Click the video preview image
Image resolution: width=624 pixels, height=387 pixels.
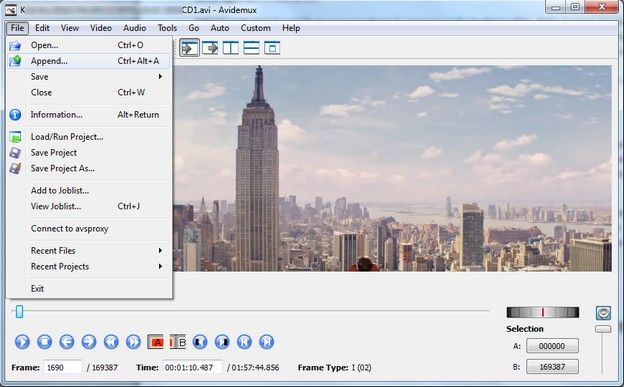[392, 168]
